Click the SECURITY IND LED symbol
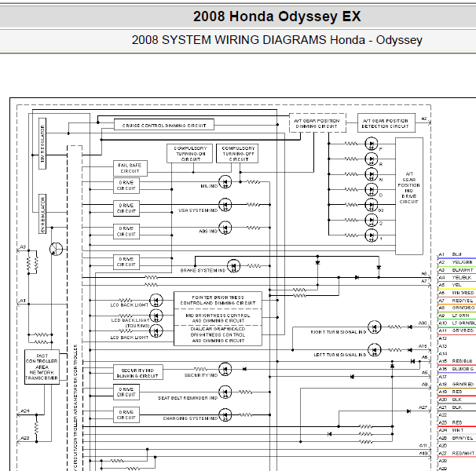476x471 pixels. [225, 369]
